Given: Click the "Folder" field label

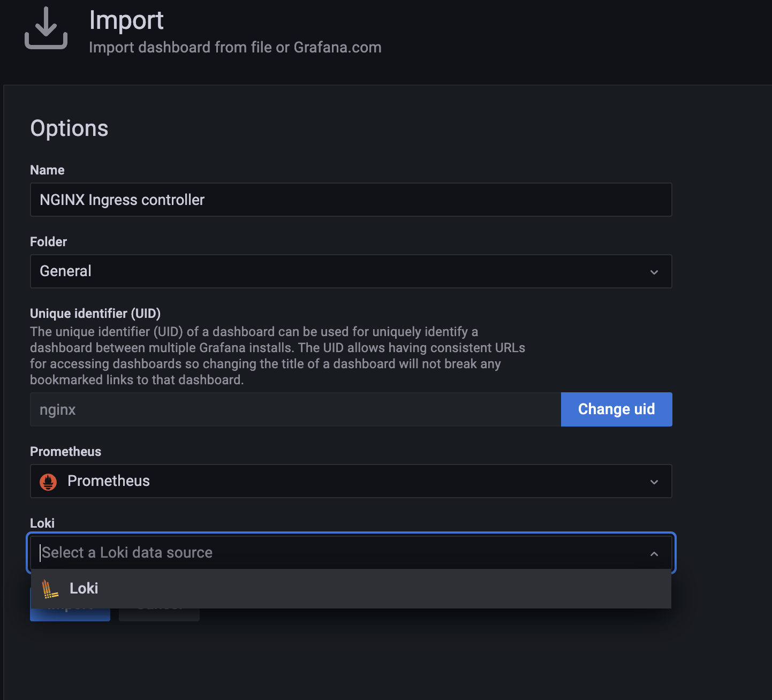Looking at the screenshot, I should tap(48, 242).
